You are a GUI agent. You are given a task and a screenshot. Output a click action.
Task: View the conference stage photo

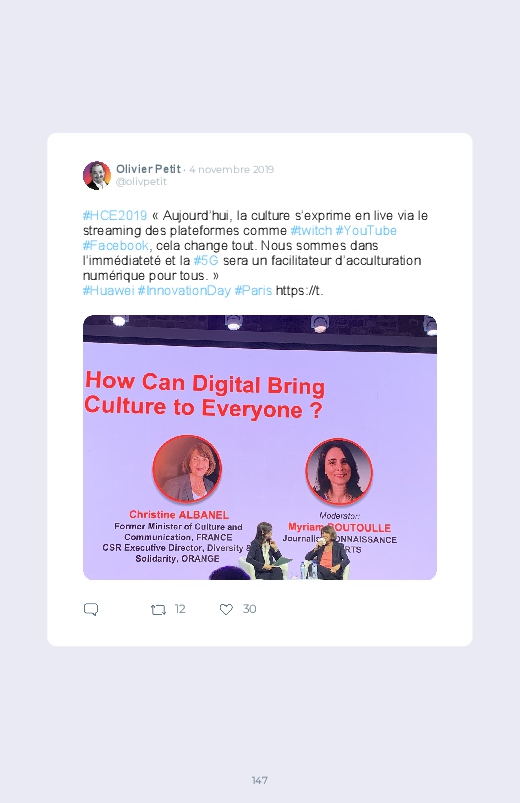click(260, 447)
